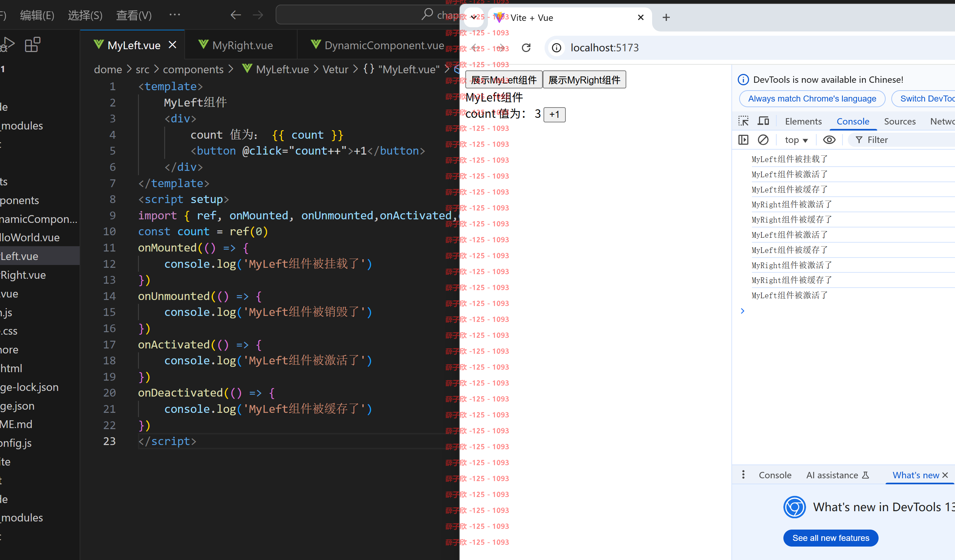Go forward with VS Code forward arrow

[258, 15]
